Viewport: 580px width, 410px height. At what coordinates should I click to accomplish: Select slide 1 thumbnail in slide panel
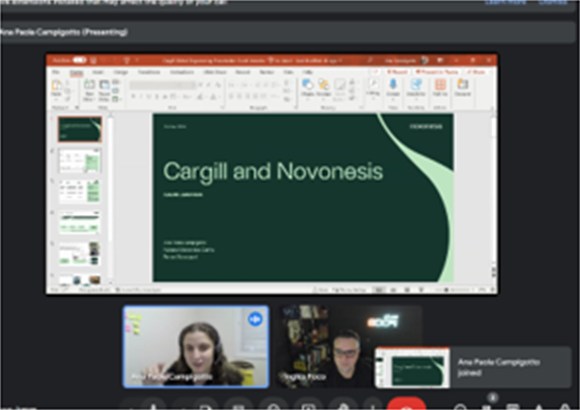[x=80, y=129]
